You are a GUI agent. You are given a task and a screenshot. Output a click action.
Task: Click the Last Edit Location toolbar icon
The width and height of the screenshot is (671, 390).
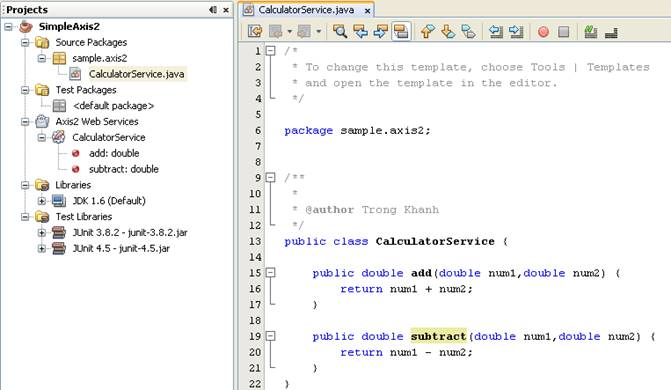[x=255, y=32]
